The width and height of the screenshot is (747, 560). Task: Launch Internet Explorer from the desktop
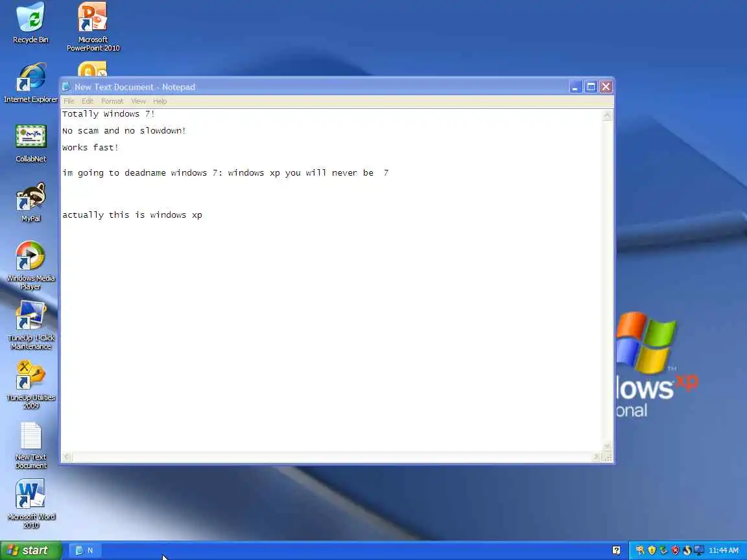pos(31,83)
